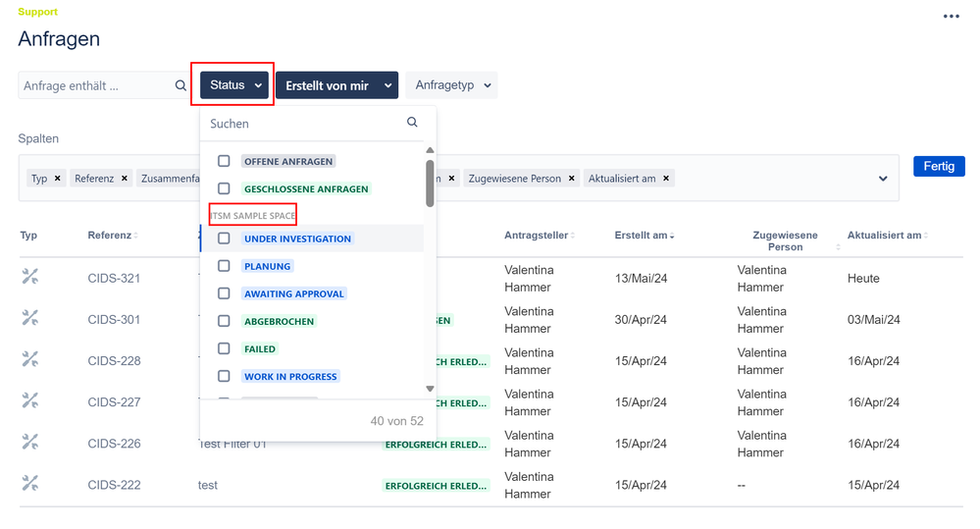980x529 pixels.
Task: Open the Anfragetyp filter dropdown
Action: coord(451,85)
